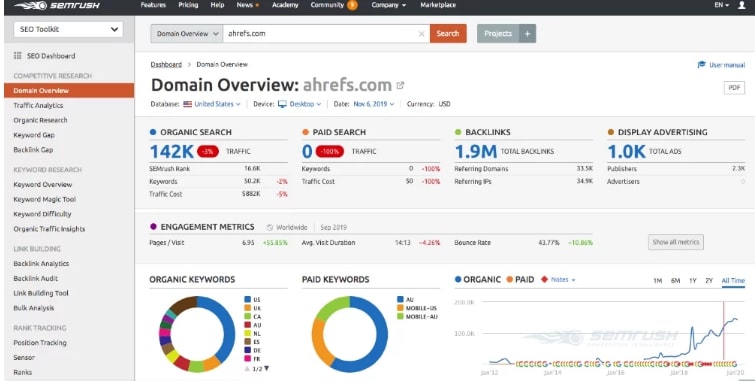Click the US blue legend swatch
Image resolution: width=756 pixels, height=386 pixels.
248,300
